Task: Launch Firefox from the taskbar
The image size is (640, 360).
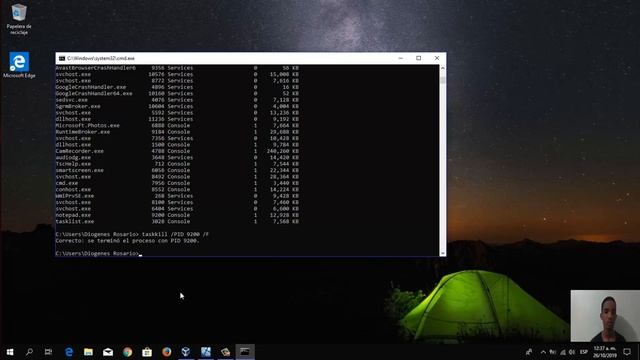Action: [167, 352]
